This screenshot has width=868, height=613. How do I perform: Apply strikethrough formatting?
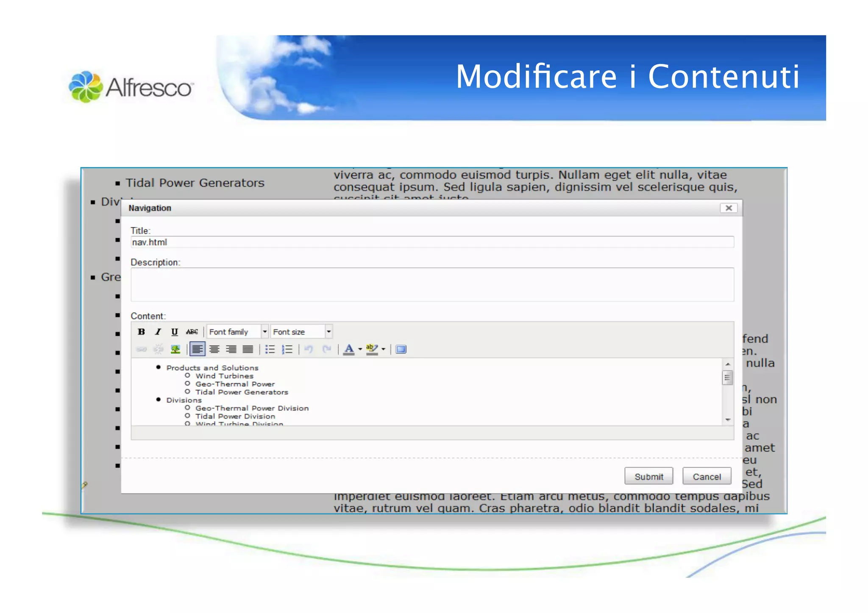(x=192, y=332)
